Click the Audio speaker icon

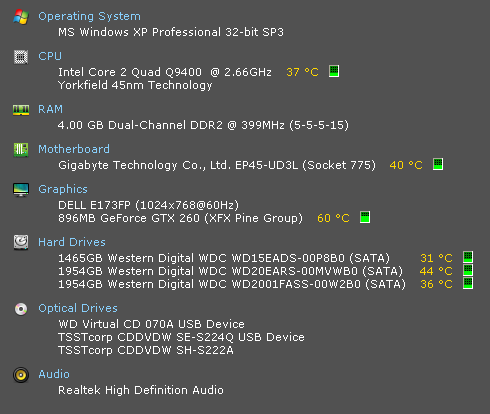pyautogui.click(x=21, y=375)
